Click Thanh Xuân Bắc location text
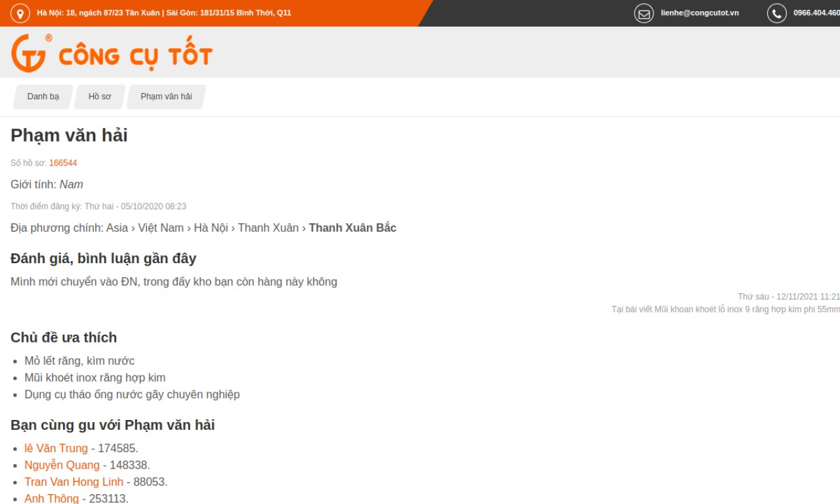 click(352, 228)
